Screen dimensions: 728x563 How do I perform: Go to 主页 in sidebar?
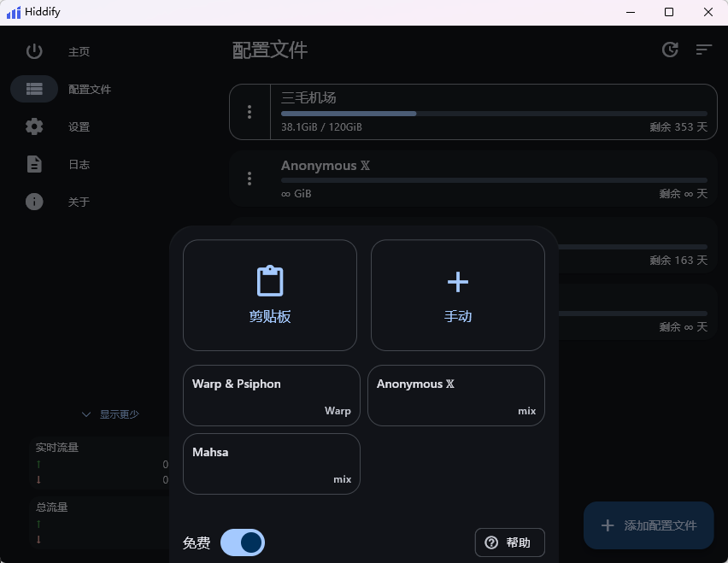(79, 51)
